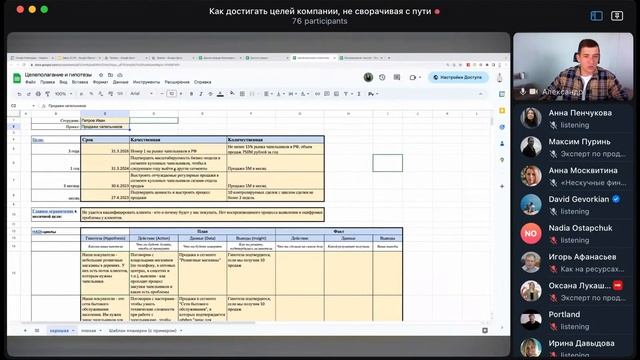
Task: Open the Google account avatar
Action: 500,78
